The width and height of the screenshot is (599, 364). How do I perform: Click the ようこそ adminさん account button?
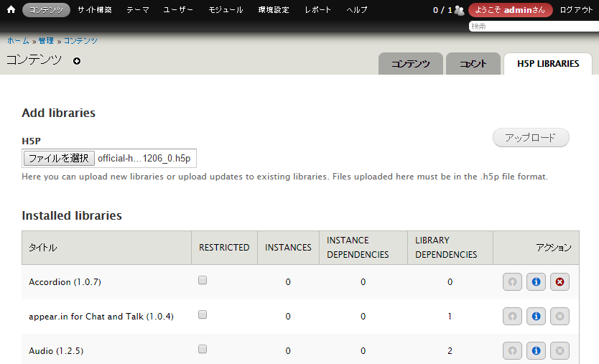click(511, 10)
